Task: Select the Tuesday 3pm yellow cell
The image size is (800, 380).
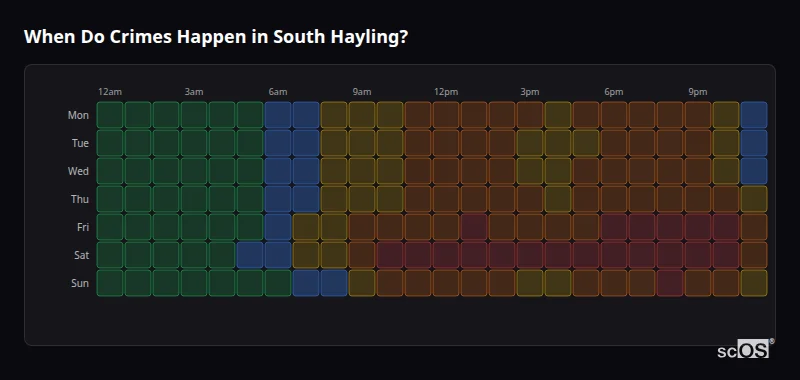Action: [530, 143]
